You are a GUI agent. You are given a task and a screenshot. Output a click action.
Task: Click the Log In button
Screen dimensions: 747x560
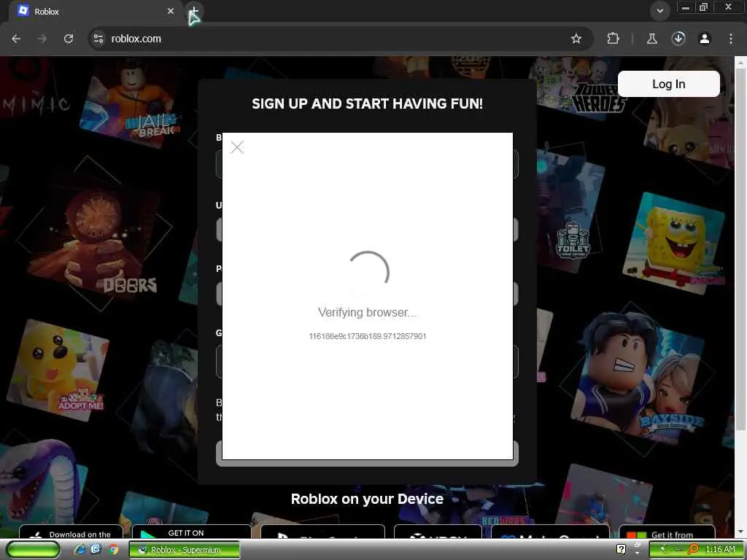pyautogui.click(x=668, y=85)
